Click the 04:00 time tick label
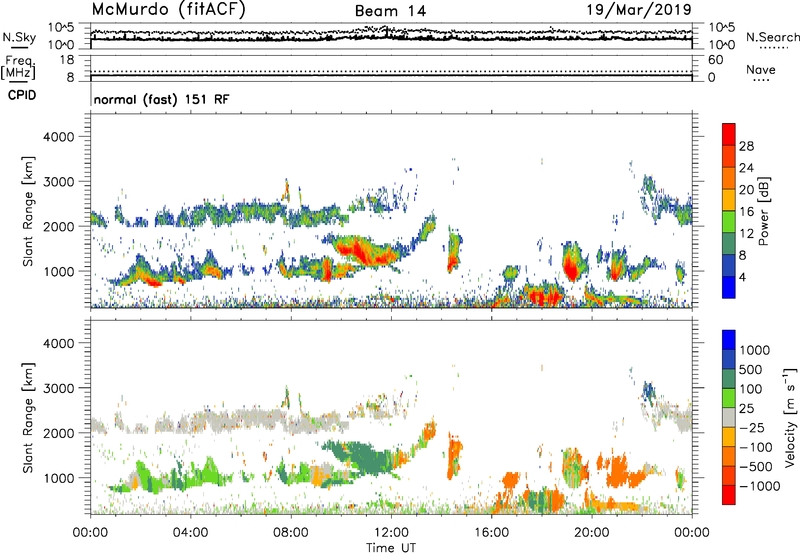 [190, 533]
